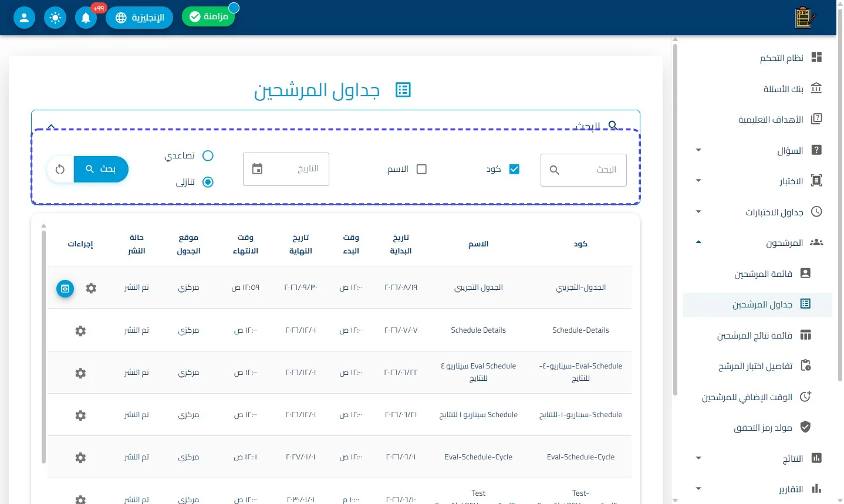Open تفاصيل اختبار المرشح menu item

pos(758,366)
